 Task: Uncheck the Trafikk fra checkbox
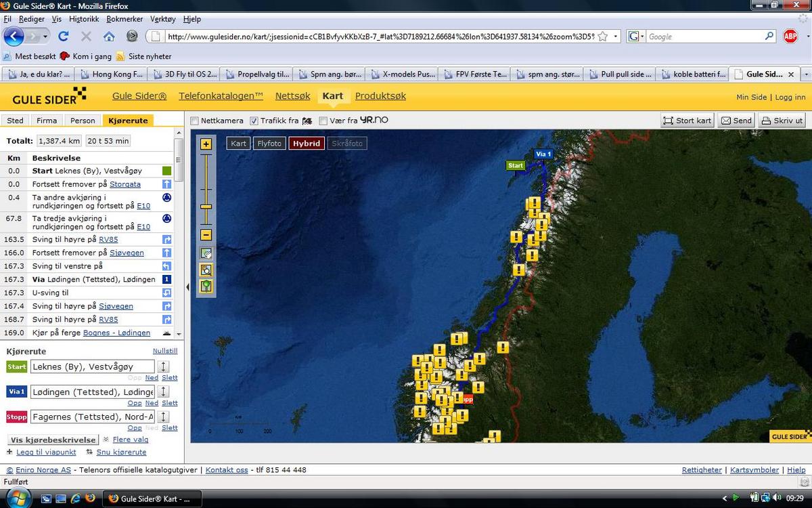click(254, 121)
